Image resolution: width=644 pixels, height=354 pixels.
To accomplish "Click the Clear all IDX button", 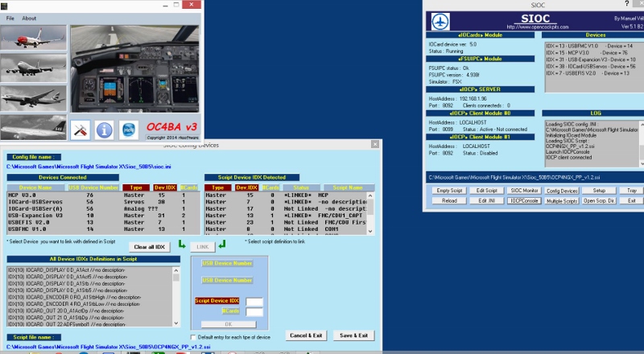I will tap(148, 246).
